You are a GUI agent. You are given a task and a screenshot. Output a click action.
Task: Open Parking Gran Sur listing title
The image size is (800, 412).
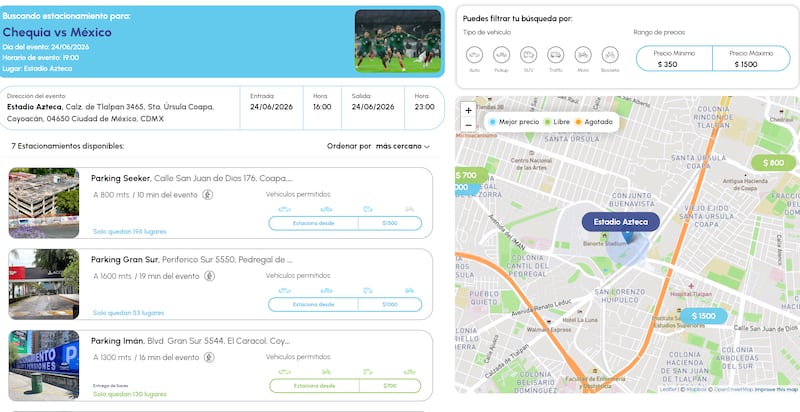pyautogui.click(x=125, y=260)
